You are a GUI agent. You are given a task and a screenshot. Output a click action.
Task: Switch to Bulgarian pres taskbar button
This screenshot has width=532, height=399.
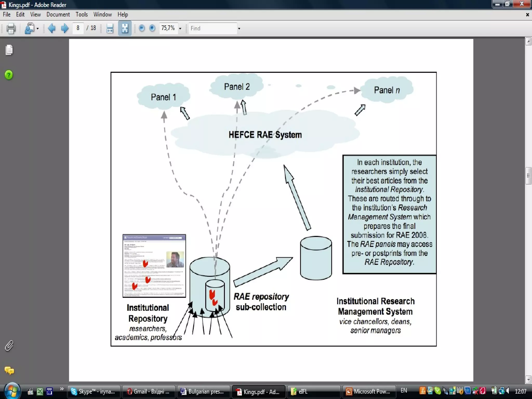[x=203, y=391]
